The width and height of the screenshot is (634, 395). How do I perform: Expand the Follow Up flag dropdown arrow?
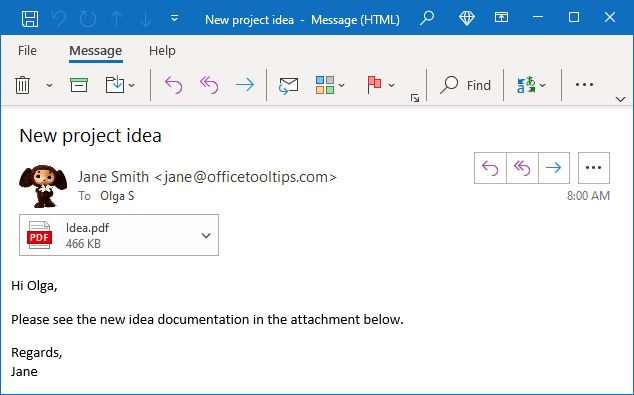(x=391, y=85)
